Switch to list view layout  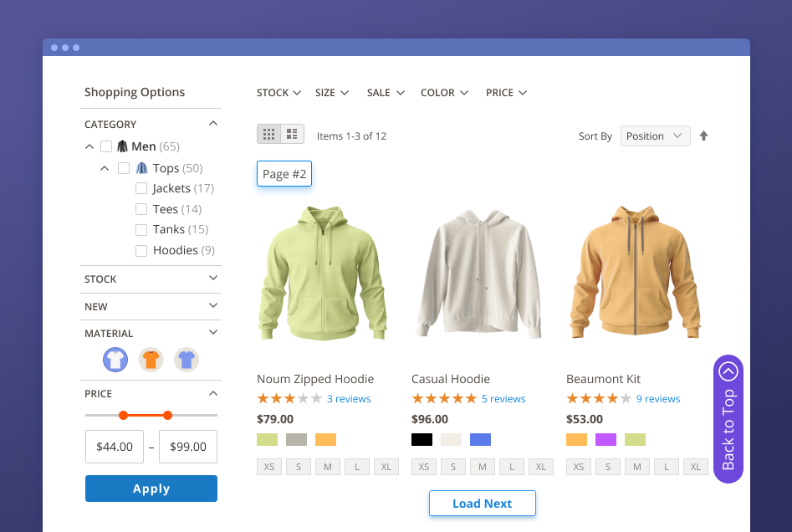pyautogui.click(x=292, y=134)
